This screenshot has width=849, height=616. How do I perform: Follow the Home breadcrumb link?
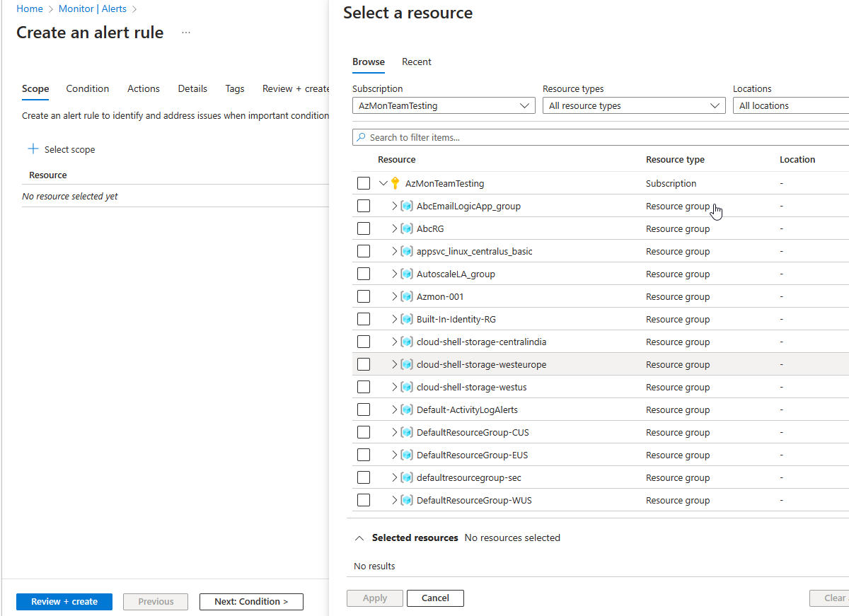pyautogui.click(x=29, y=8)
